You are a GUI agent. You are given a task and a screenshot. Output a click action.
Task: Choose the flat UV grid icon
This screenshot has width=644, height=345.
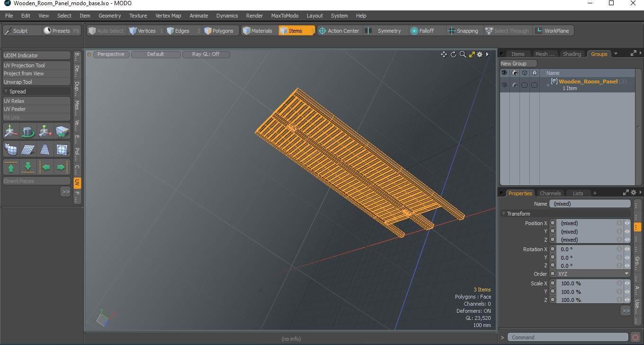click(x=28, y=149)
